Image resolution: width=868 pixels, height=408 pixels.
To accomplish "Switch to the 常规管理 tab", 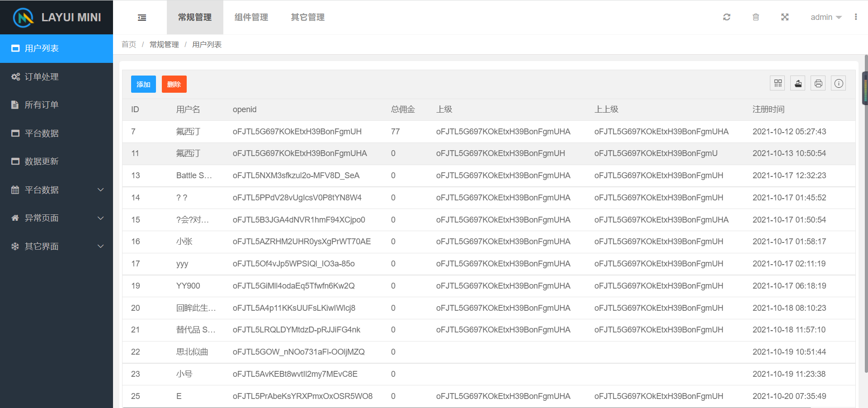I will (x=195, y=17).
